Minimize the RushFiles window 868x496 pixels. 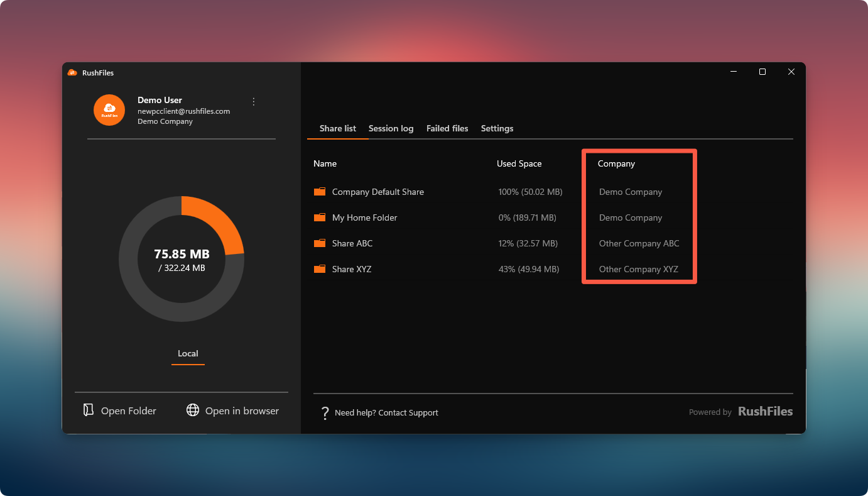[x=734, y=72]
